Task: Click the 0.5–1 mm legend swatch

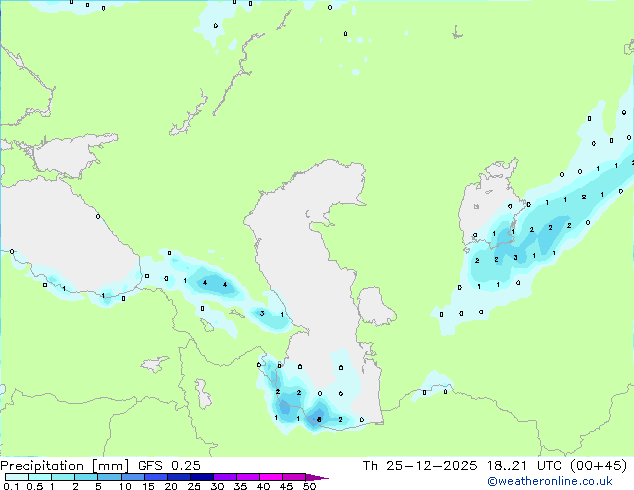Action: point(40,477)
